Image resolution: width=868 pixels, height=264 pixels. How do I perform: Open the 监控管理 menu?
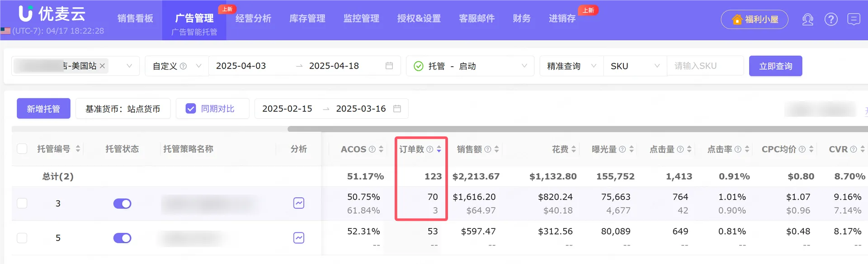click(x=361, y=19)
